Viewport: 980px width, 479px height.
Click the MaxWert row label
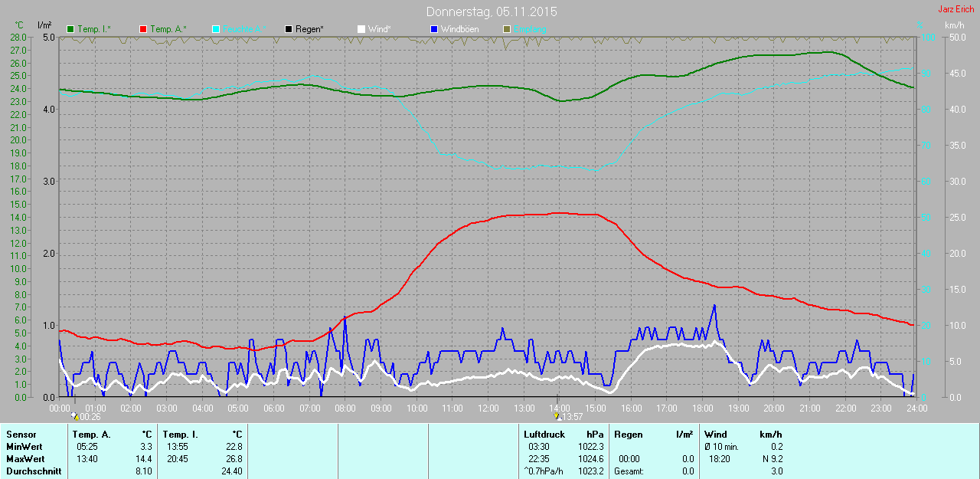24,459
